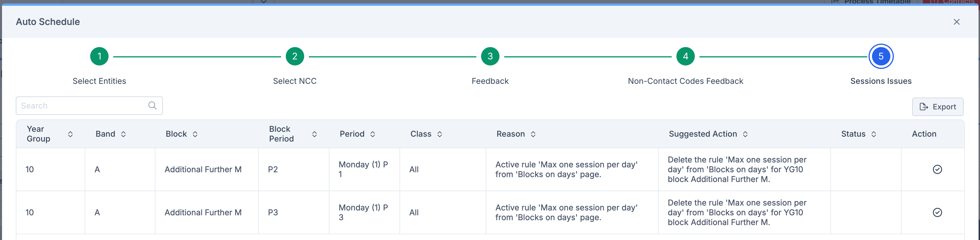The height and width of the screenshot is (240, 980).
Task: Sort table by Band column
Action: click(123, 134)
